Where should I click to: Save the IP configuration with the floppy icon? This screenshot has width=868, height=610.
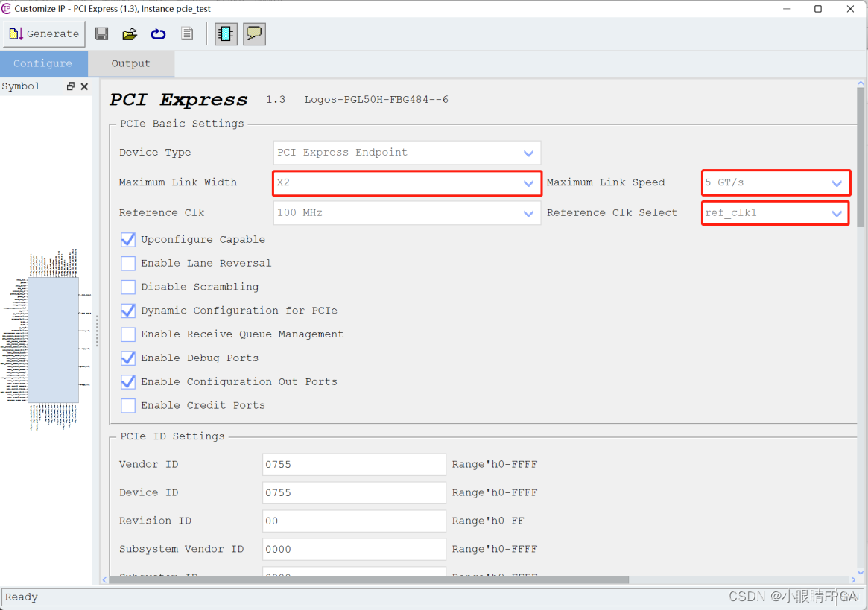[102, 34]
